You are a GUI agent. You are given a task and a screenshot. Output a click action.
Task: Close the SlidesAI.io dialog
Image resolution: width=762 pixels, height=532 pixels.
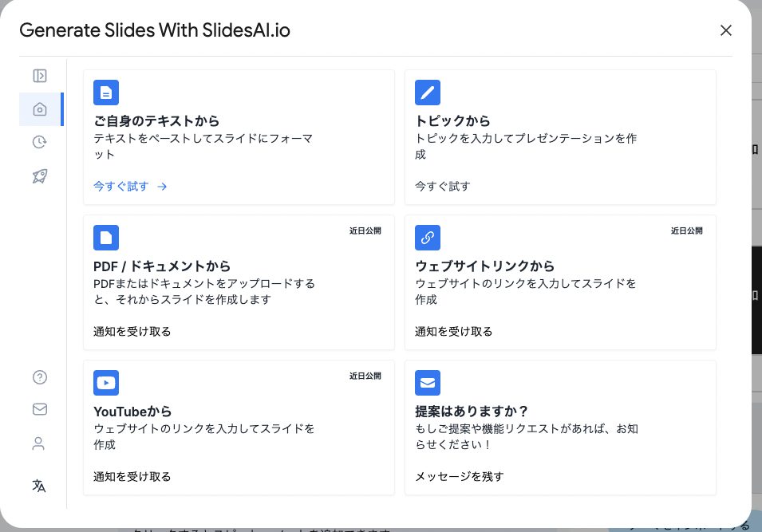click(x=725, y=30)
